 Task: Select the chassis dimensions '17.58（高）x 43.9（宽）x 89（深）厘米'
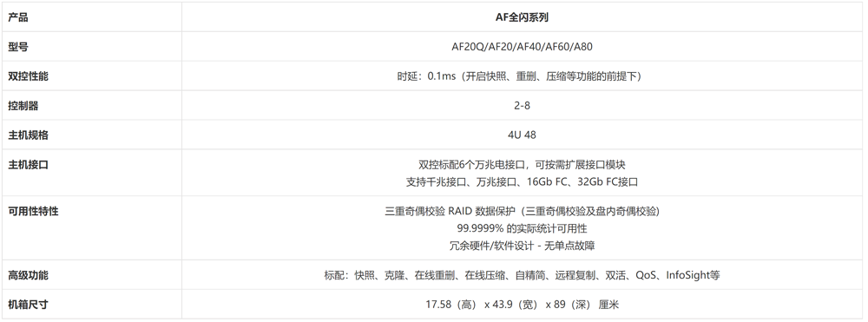522,305
